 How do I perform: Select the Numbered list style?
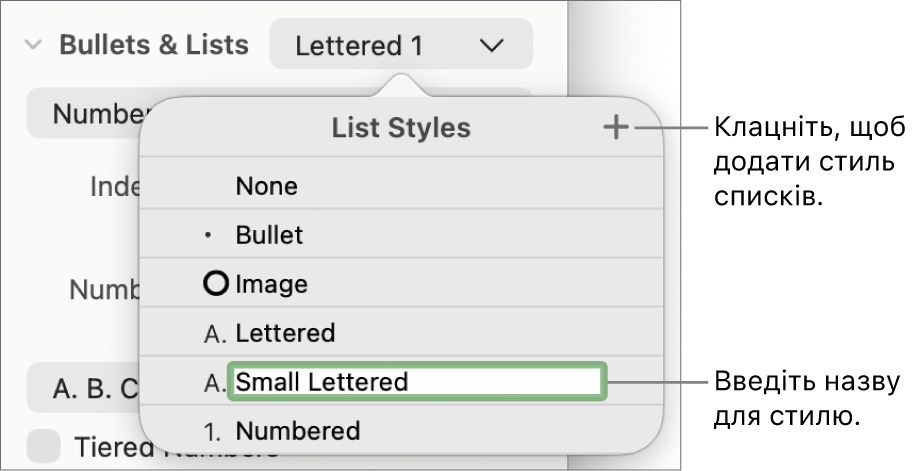[x=297, y=431]
